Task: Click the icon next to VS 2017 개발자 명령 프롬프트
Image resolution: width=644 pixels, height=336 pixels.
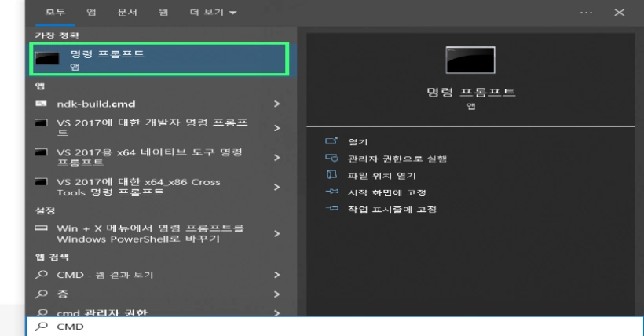Action: [x=41, y=122]
